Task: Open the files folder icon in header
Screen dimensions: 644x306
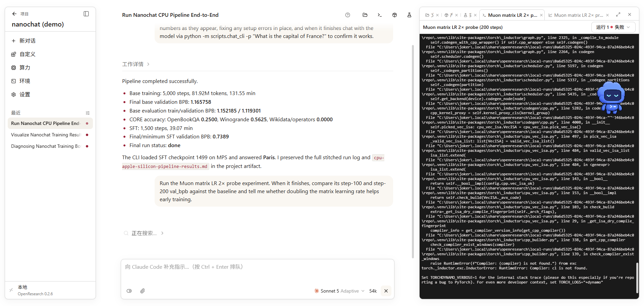Action: pos(365,15)
